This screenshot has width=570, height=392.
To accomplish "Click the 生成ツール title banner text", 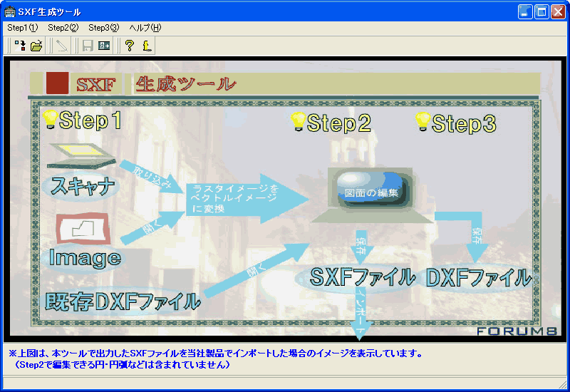I will [186, 84].
